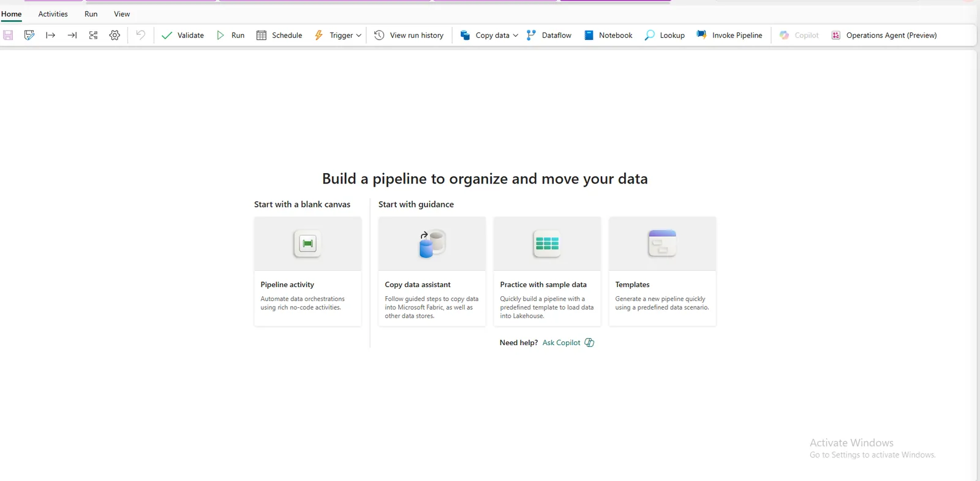980x481 pixels.
Task: Click the Copy data assistant card icon
Action: point(432,244)
